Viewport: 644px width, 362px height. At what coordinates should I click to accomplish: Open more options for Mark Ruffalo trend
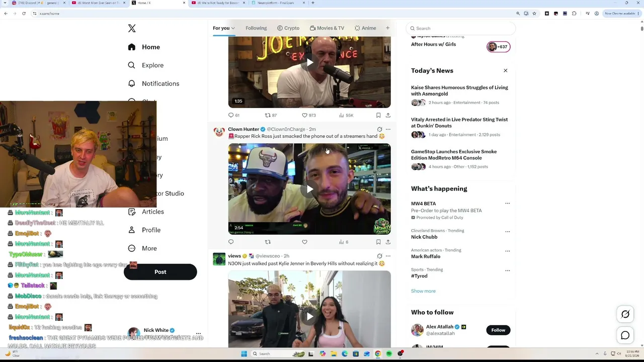coord(507,251)
